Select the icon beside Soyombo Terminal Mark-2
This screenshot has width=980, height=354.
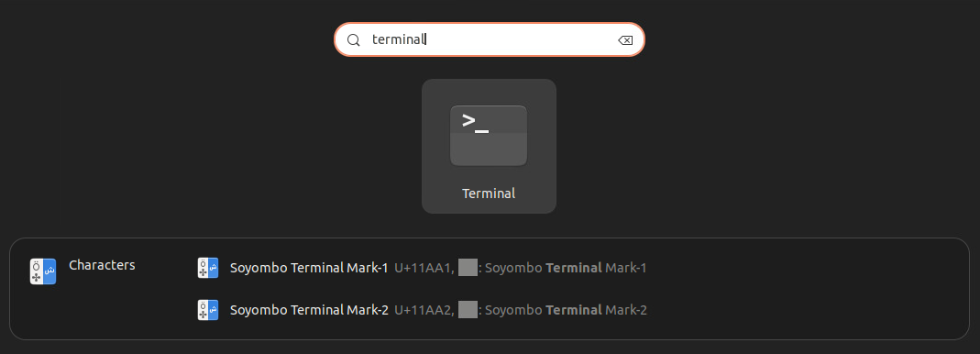208,310
